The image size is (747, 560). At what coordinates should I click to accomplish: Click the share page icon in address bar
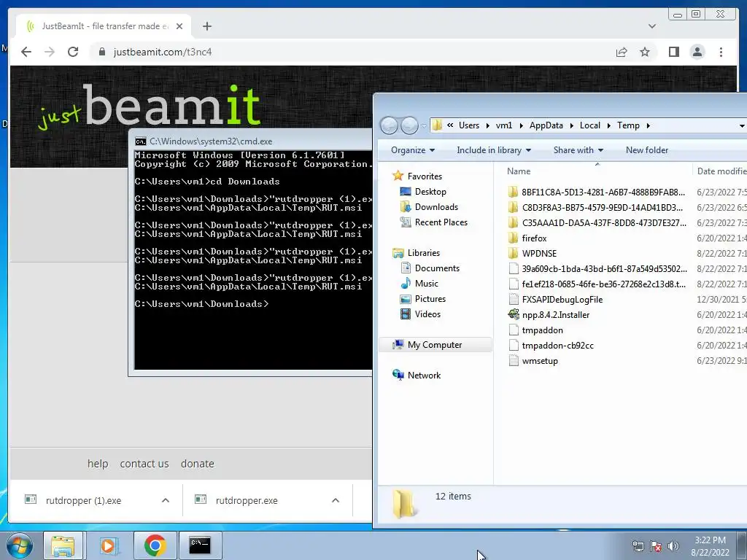coord(622,52)
